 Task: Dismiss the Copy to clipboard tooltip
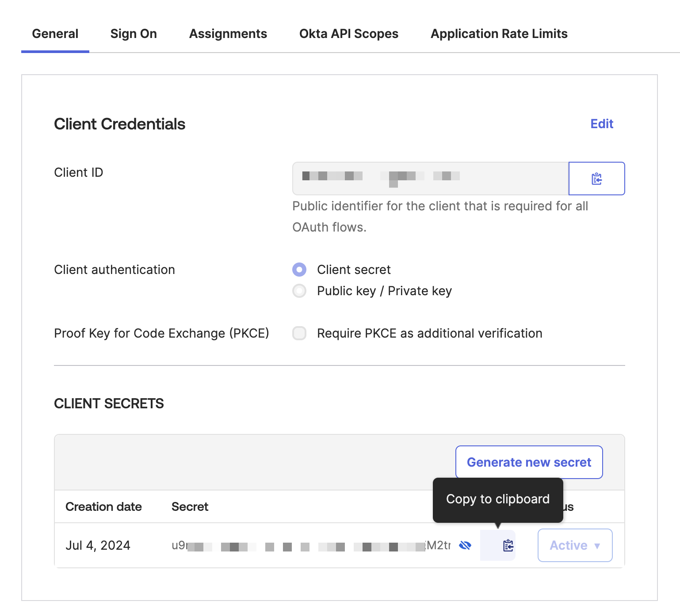click(498, 499)
